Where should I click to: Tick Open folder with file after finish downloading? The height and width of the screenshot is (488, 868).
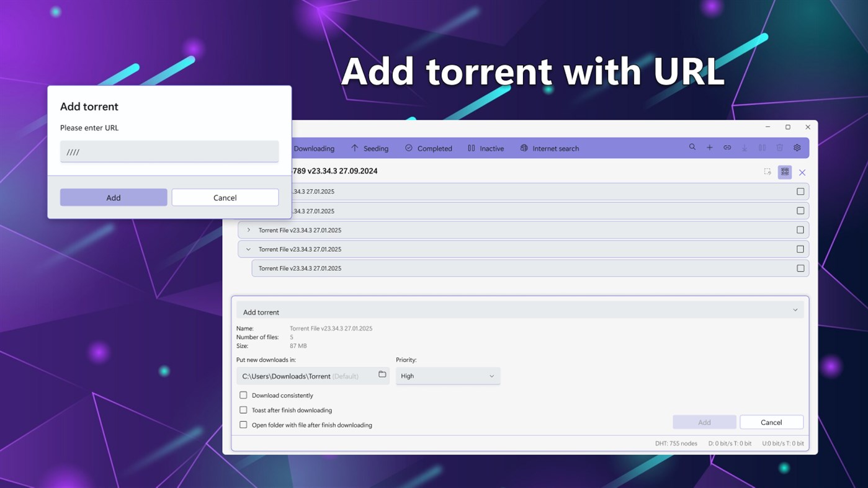pyautogui.click(x=243, y=425)
